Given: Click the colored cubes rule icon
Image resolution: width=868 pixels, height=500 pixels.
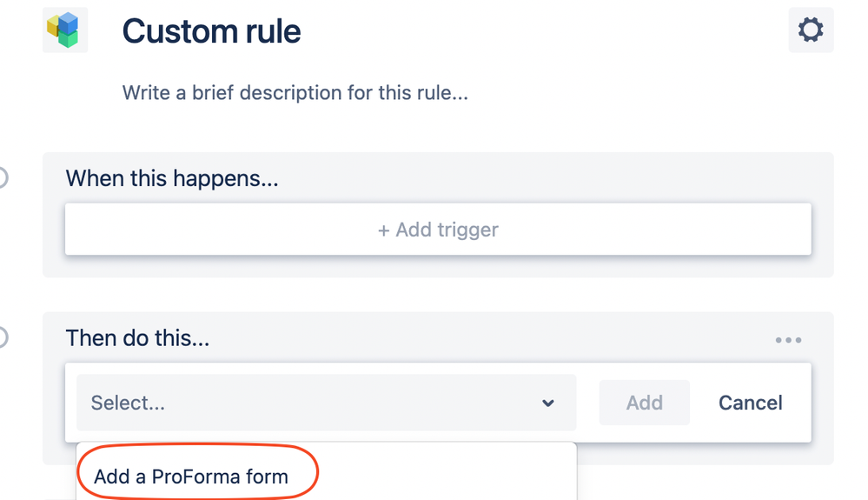Looking at the screenshot, I should click(x=65, y=30).
